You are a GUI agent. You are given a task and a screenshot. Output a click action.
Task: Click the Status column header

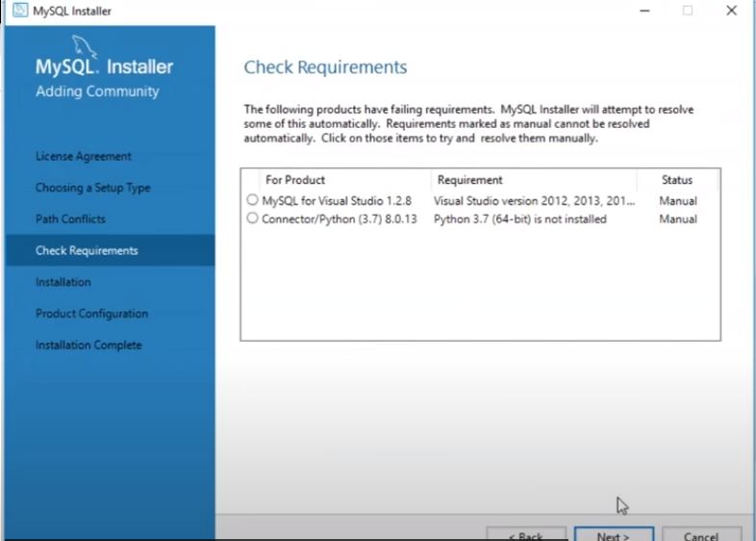(676, 180)
